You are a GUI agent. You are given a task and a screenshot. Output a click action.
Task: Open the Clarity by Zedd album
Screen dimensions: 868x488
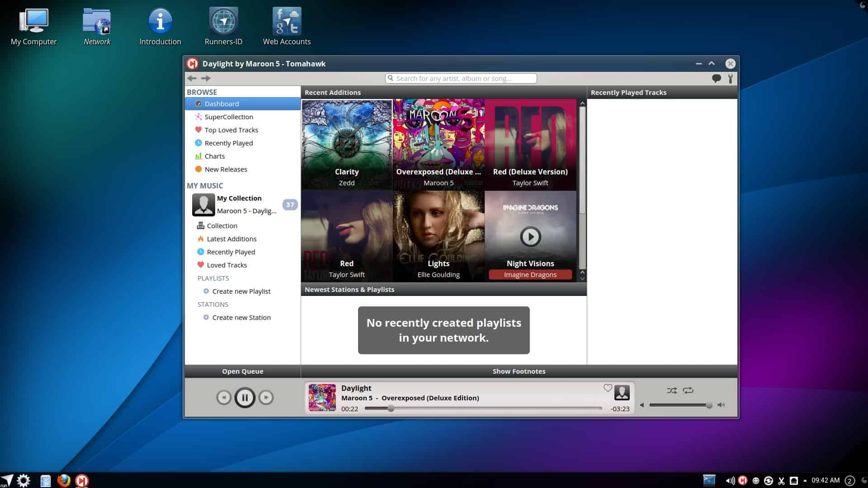tap(347, 145)
